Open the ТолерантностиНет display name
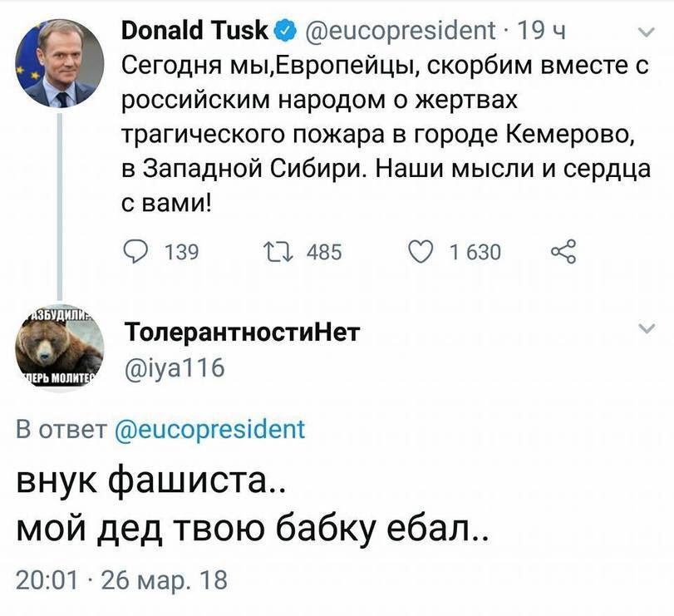 click(241, 333)
